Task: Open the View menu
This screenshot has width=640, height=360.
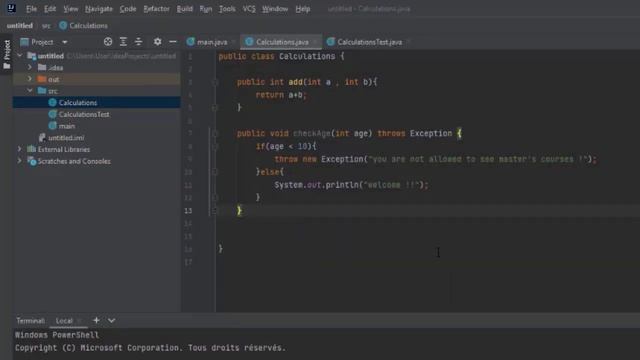Action: point(71,9)
